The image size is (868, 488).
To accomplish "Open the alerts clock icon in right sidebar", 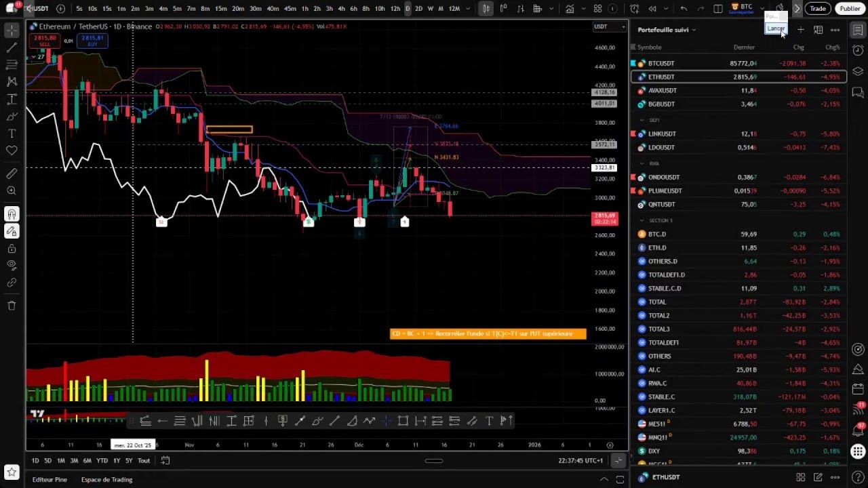I will coord(857,51).
